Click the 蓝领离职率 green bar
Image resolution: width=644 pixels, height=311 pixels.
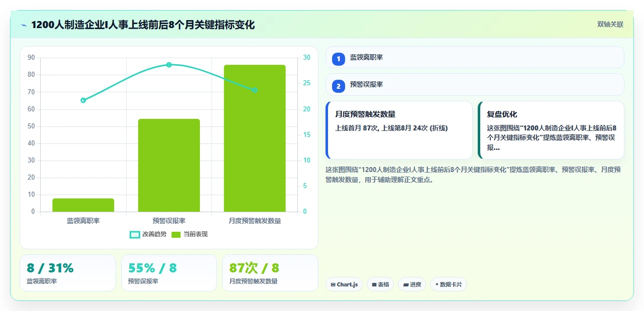click(x=83, y=205)
